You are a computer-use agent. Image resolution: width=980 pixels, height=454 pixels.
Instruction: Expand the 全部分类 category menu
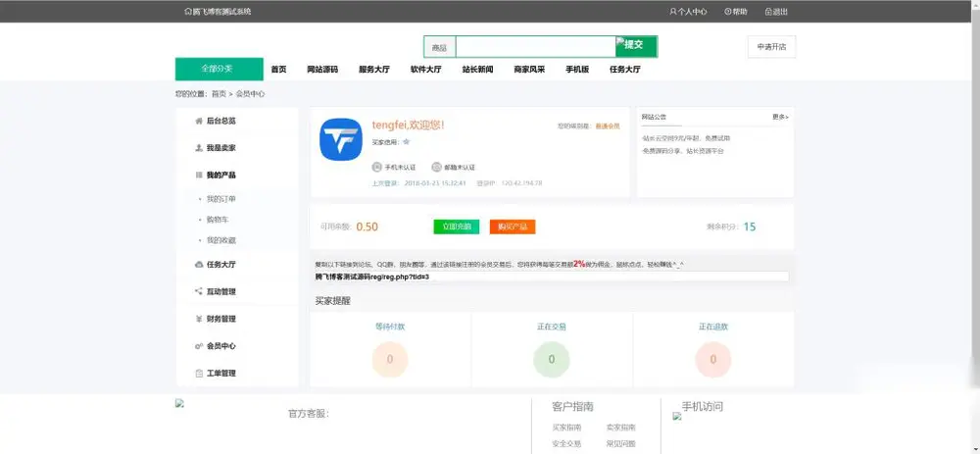[x=219, y=69]
